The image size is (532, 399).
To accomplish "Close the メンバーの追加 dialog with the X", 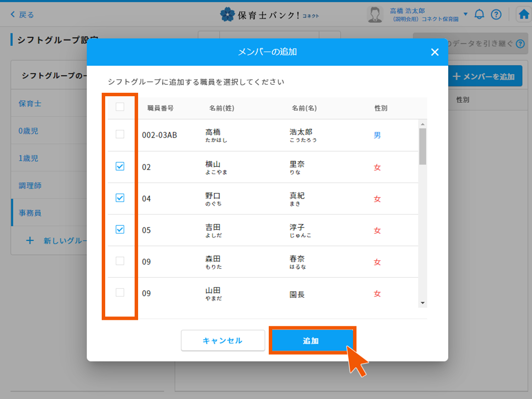I will 434,52.
